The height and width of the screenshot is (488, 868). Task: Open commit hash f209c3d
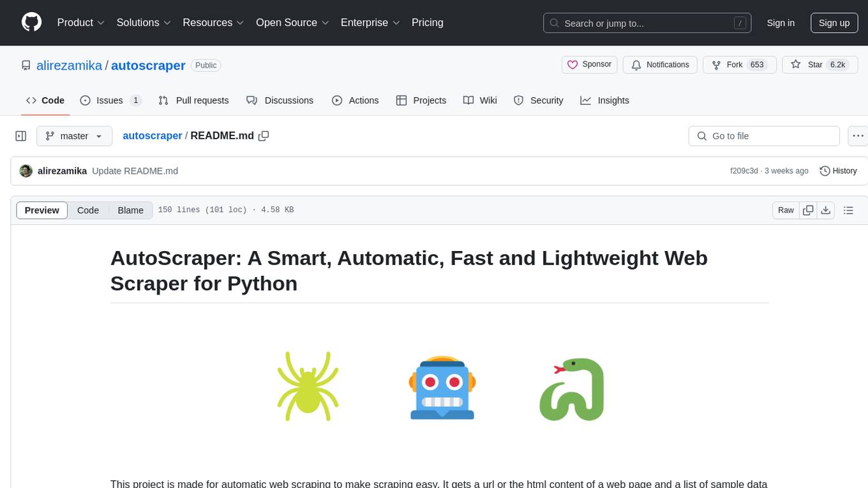[744, 171]
